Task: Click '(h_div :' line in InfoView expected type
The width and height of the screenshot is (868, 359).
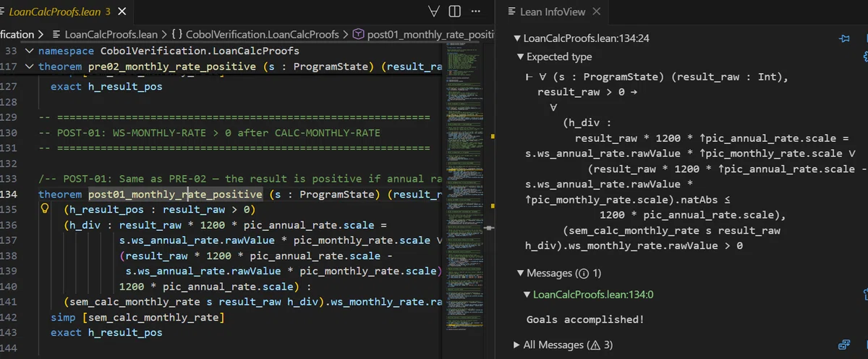Action: 587,122
